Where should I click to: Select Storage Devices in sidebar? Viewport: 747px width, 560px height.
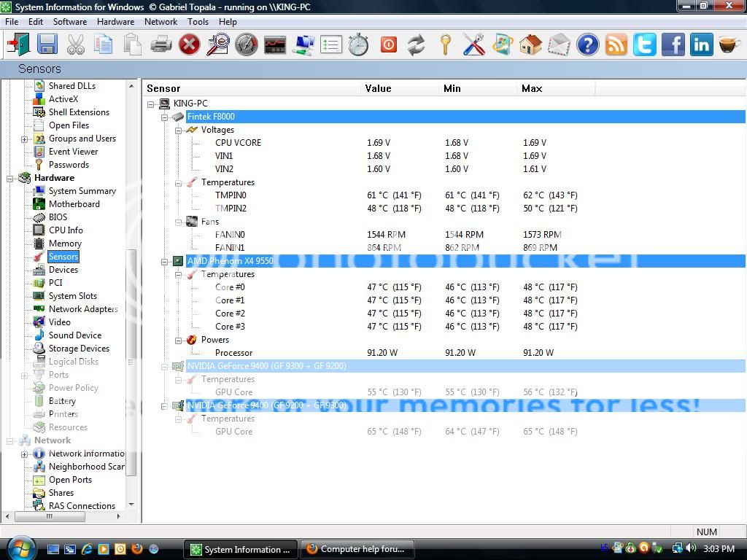point(79,349)
